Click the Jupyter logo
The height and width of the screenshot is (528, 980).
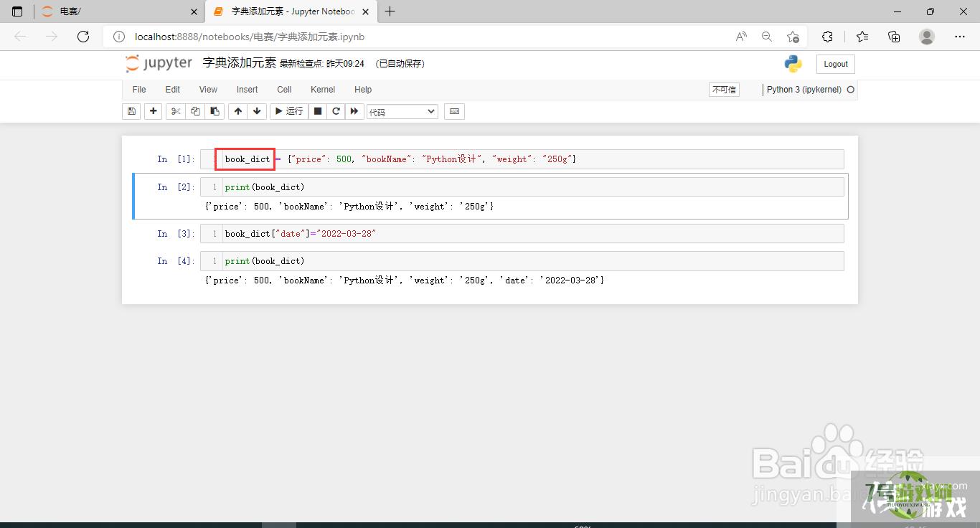[159, 64]
